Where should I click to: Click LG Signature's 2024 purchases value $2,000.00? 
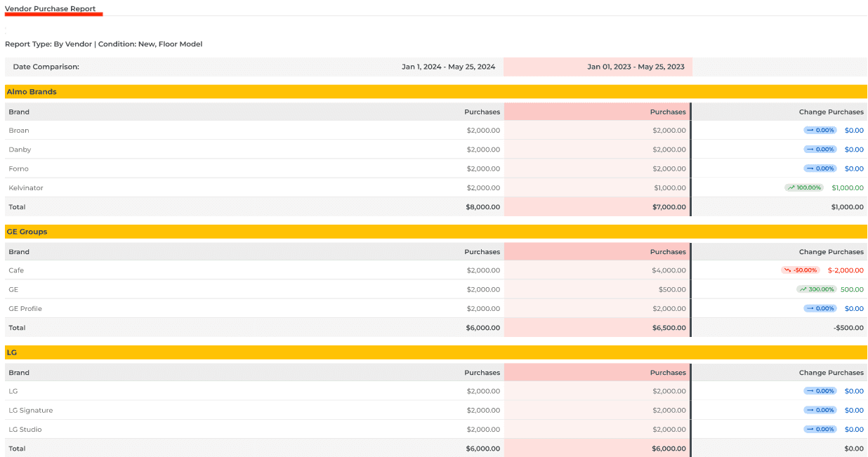click(x=483, y=410)
